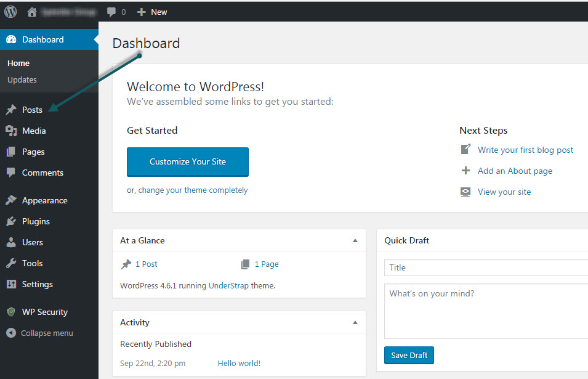The image size is (588, 379).
Task: Open Updates in the Dashboard submenu
Action: [x=22, y=79]
